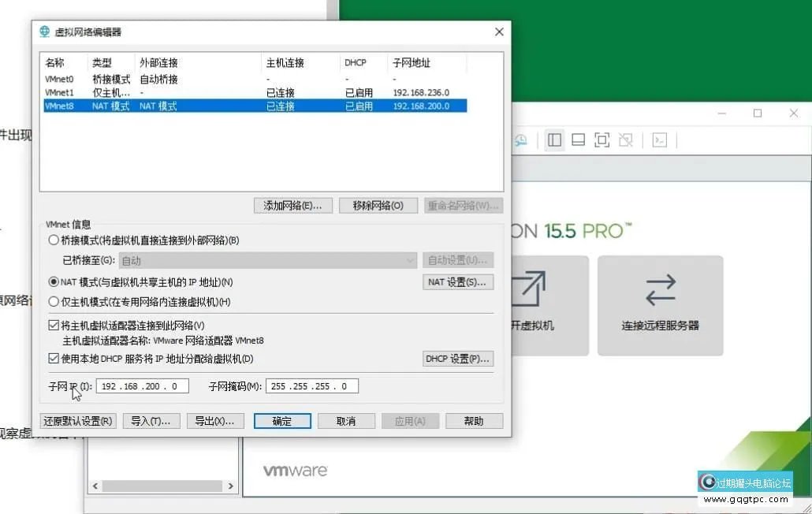
Task: Toggle the library sidebar view icon
Action: pyautogui.click(x=554, y=140)
